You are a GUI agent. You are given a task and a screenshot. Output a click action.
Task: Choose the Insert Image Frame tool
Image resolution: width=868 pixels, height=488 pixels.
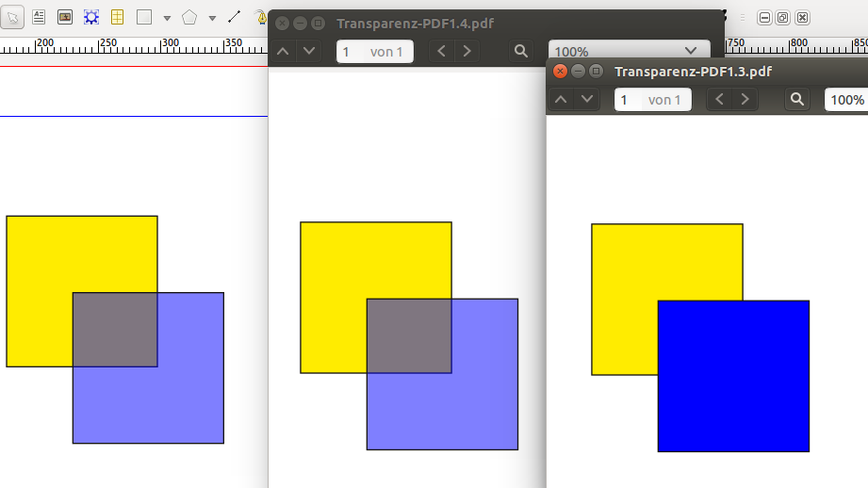click(x=65, y=17)
